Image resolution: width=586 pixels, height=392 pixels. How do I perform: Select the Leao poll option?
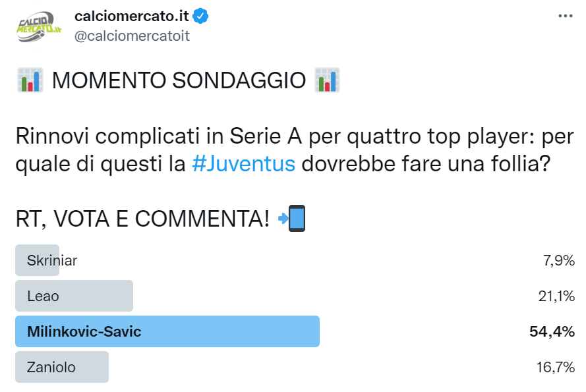[44, 296]
